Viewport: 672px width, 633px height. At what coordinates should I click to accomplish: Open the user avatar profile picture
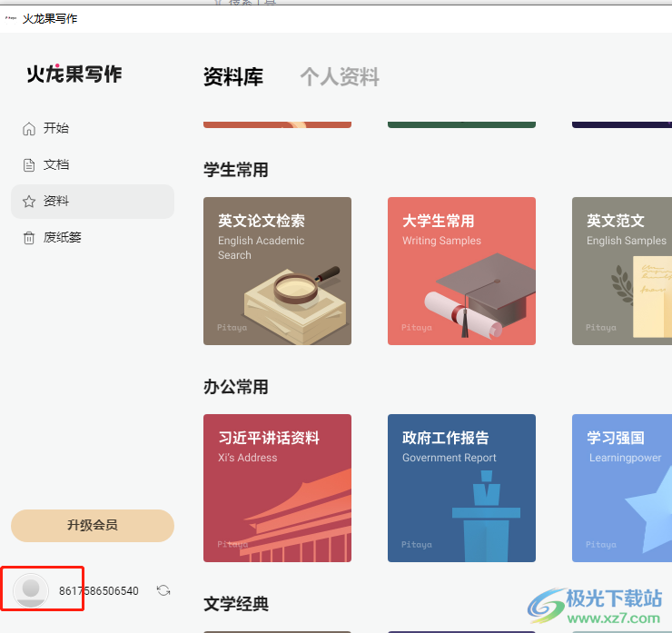pyautogui.click(x=31, y=590)
